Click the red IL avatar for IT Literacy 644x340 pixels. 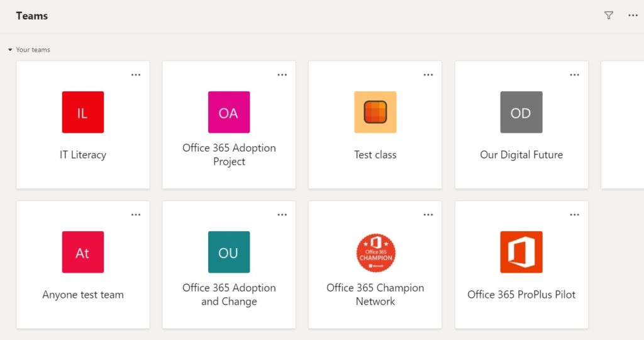pyautogui.click(x=83, y=112)
